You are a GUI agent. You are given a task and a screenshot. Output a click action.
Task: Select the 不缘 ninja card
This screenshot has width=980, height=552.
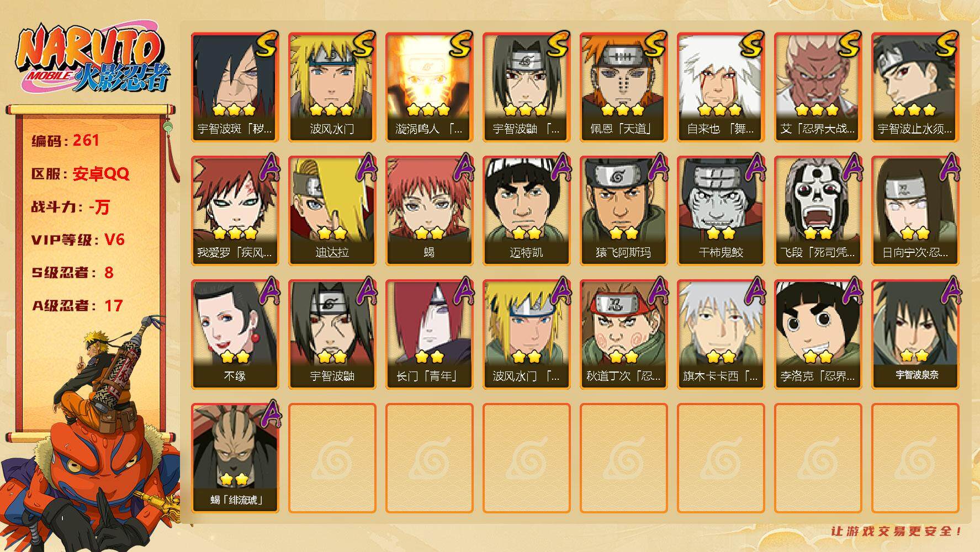[x=235, y=335]
